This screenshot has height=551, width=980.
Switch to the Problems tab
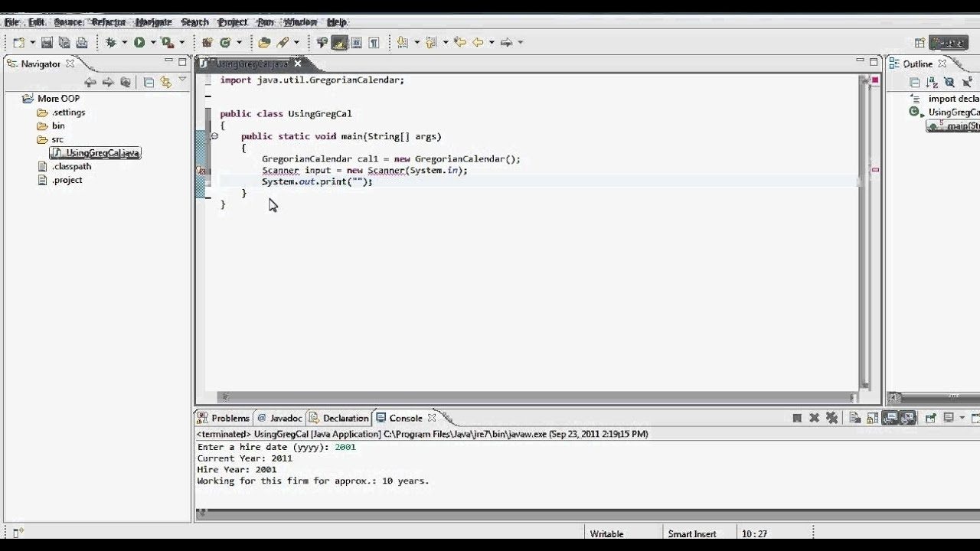pos(224,418)
